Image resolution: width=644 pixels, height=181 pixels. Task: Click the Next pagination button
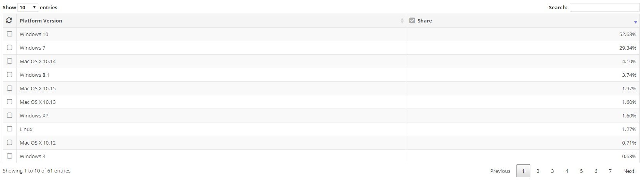click(x=629, y=171)
